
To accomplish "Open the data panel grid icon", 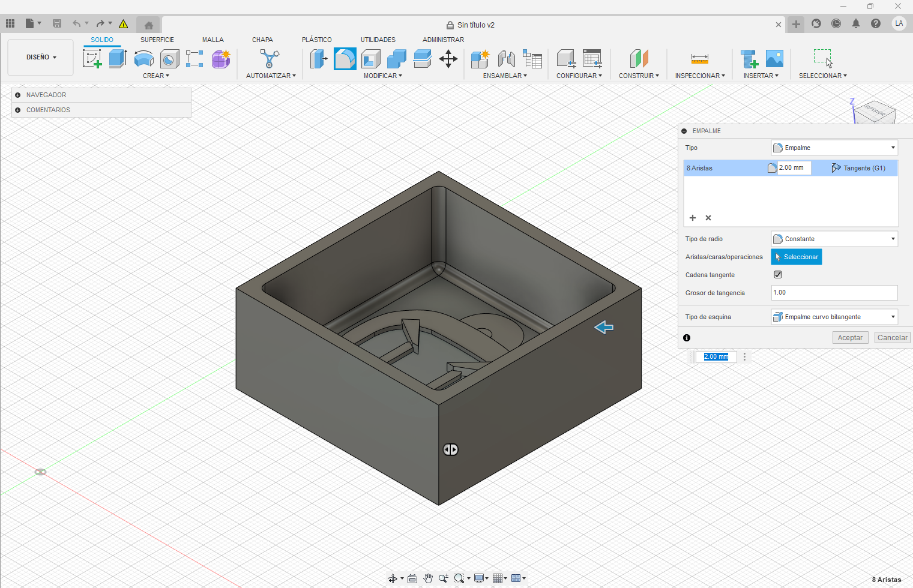I will click(10, 23).
